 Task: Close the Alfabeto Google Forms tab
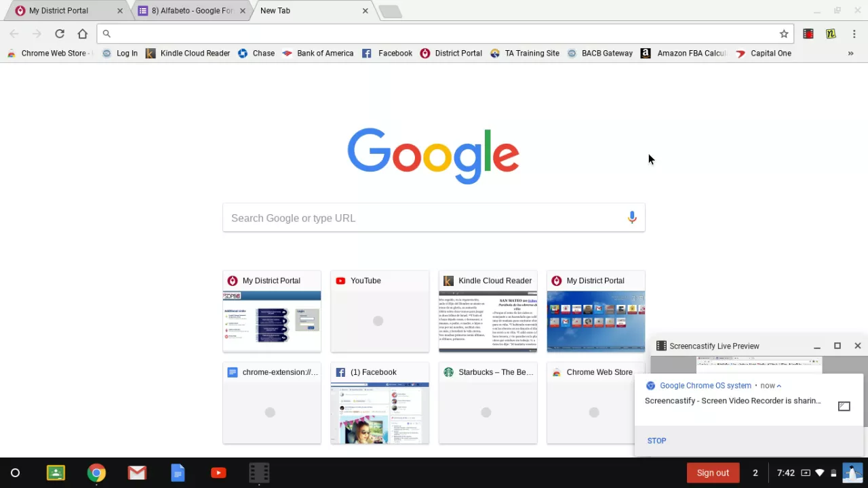(x=243, y=11)
